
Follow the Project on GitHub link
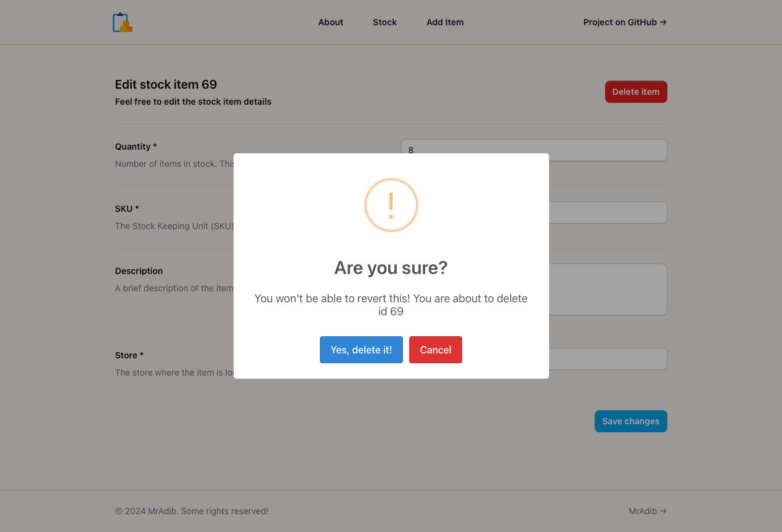point(619,22)
